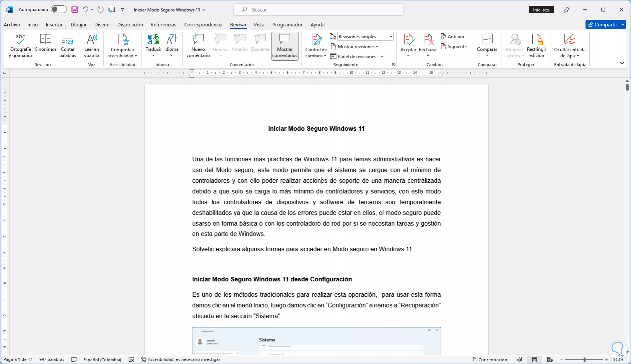The width and height of the screenshot is (631, 364).
Task: Click the Comprobar accesibilidad icon
Action: (122, 39)
